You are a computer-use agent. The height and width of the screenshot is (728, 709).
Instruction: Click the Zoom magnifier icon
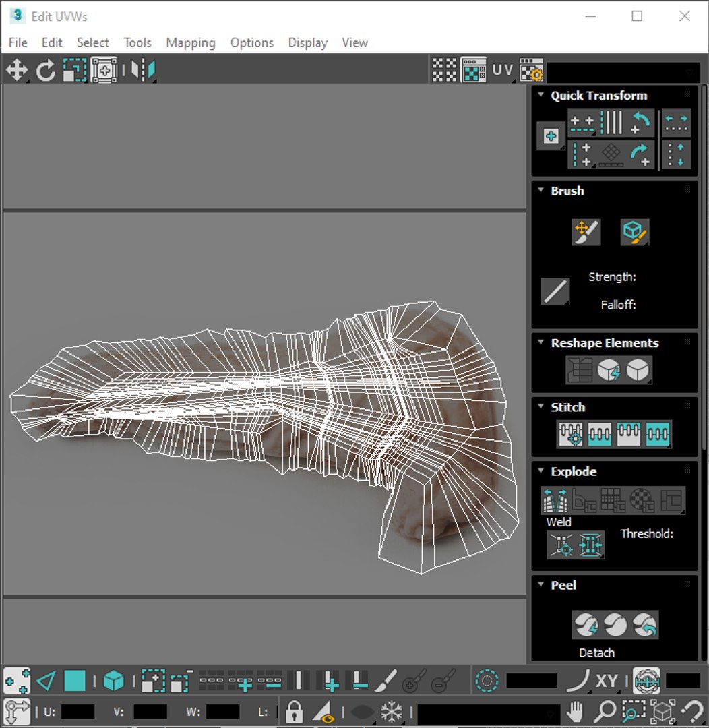[x=605, y=711]
